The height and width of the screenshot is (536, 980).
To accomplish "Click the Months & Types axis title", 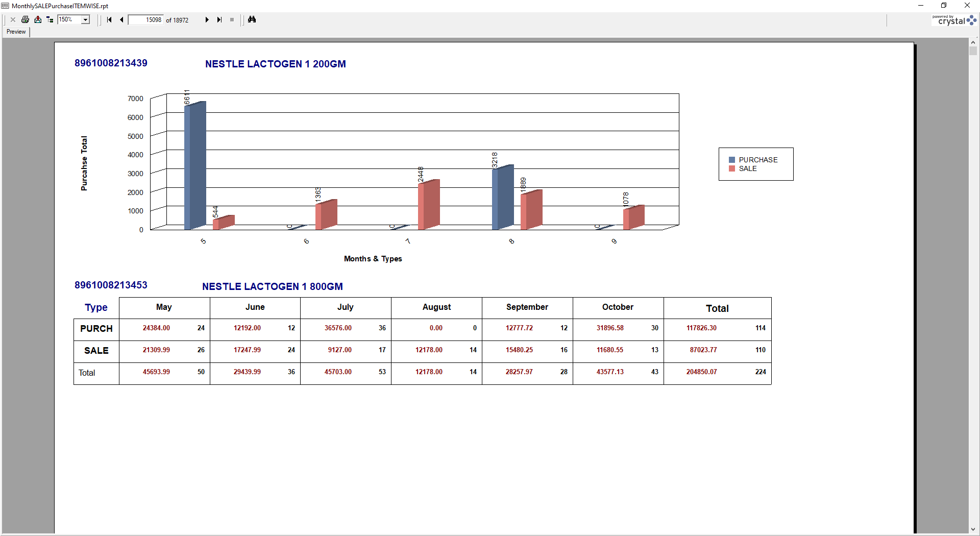I will coord(373,259).
